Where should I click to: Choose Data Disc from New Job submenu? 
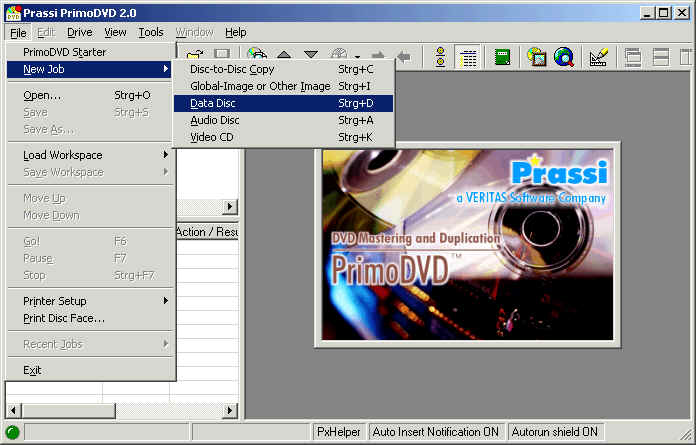tap(283, 103)
